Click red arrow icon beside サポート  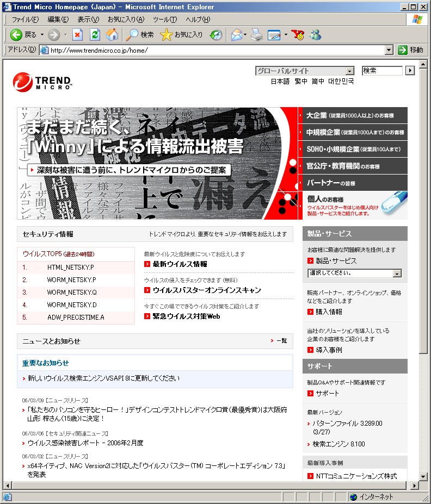(310, 394)
